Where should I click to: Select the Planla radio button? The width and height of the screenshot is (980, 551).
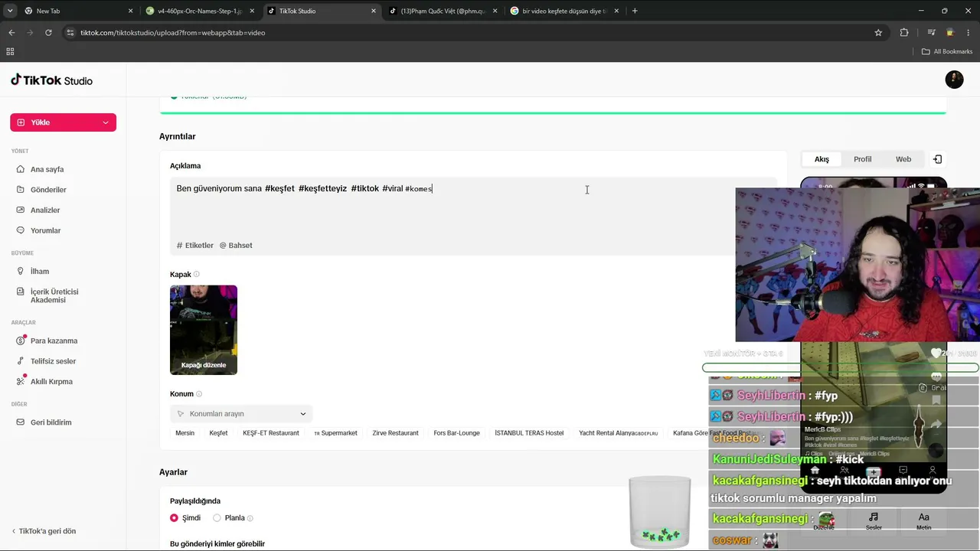217,518
